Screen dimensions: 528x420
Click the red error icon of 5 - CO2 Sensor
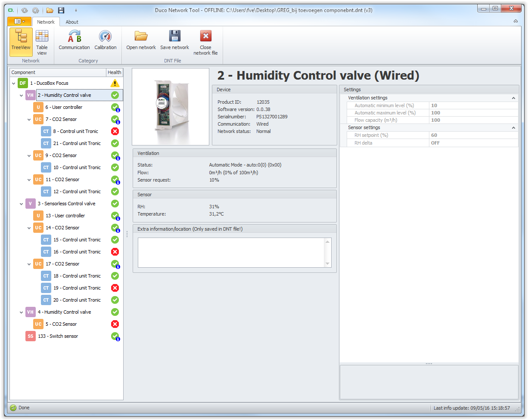[115, 324]
